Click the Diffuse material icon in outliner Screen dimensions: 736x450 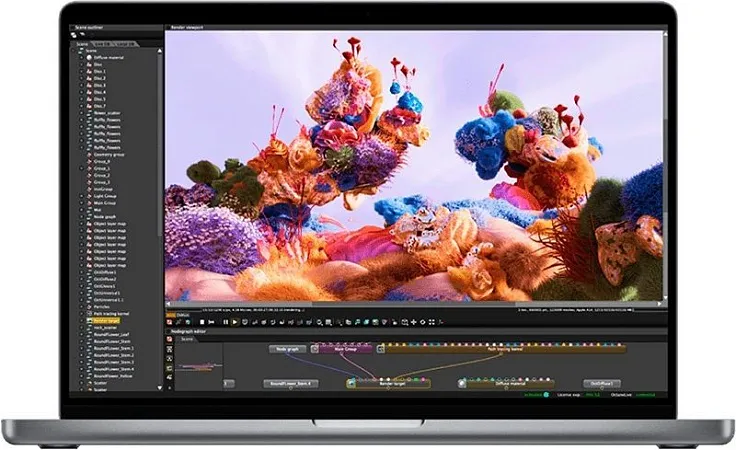point(89,56)
